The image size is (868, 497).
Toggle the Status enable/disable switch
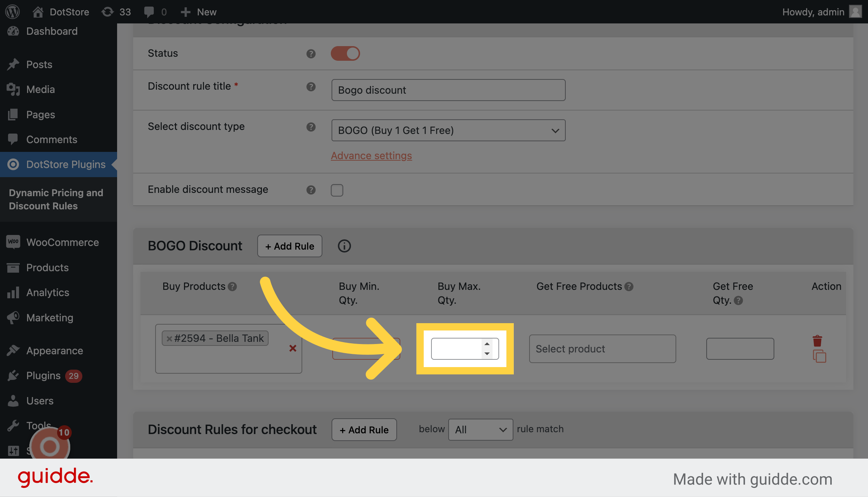point(345,53)
